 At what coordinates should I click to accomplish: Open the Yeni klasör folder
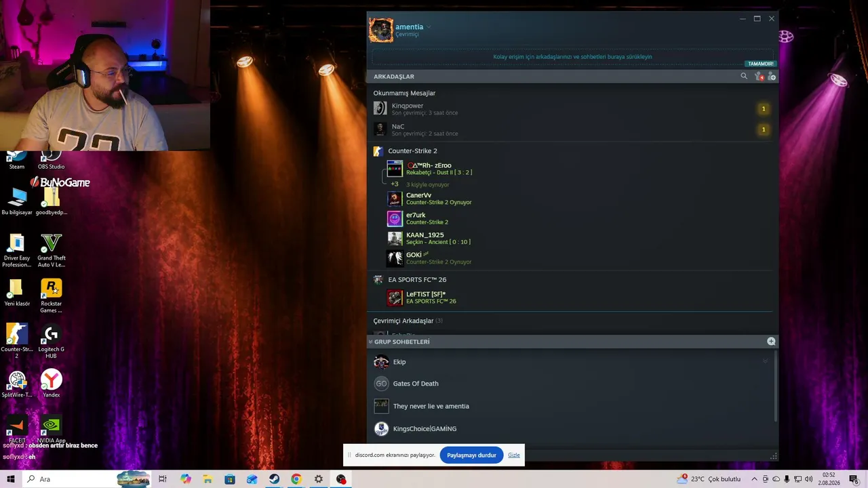[17, 293]
